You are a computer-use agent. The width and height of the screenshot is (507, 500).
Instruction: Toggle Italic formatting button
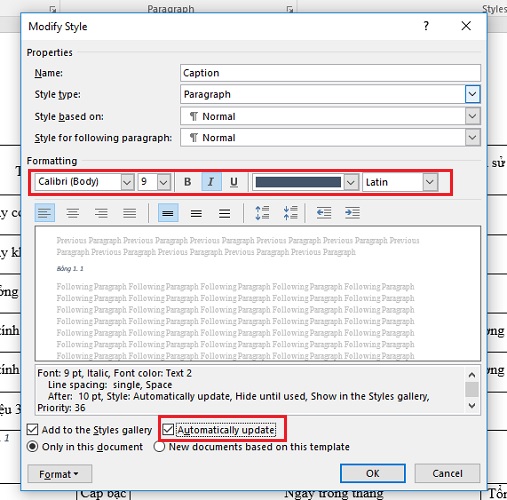[x=211, y=182]
